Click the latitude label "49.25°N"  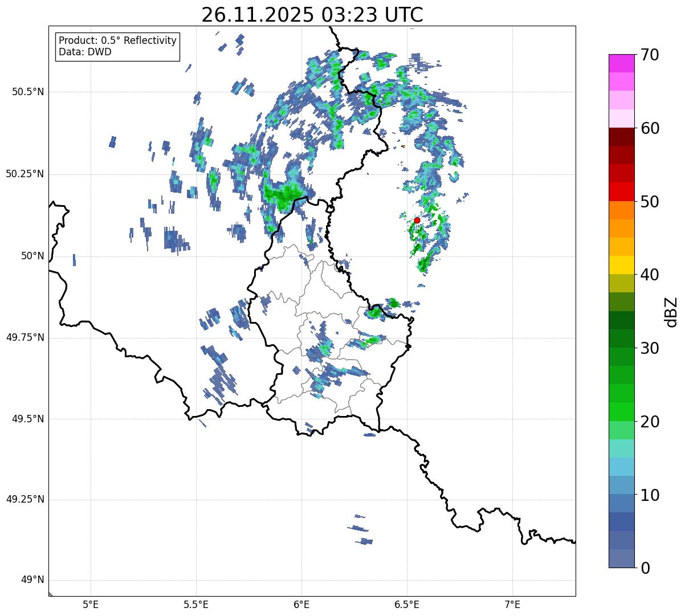(x=25, y=500)
